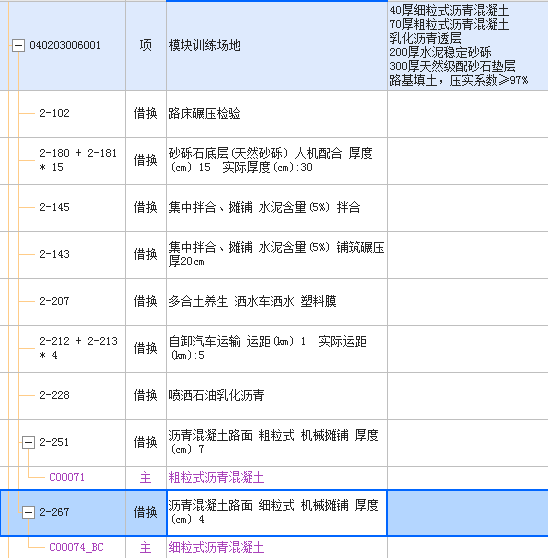548x558 pixels.
Task: Click the 喷洒石油乳化沥青 name cell
Action: click(x=277, y=396)
